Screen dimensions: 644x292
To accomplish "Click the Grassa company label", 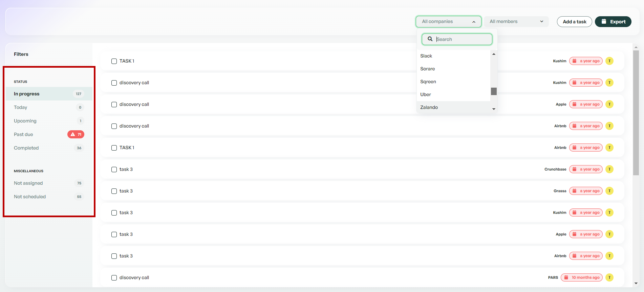I will click(x=560, y=191).
